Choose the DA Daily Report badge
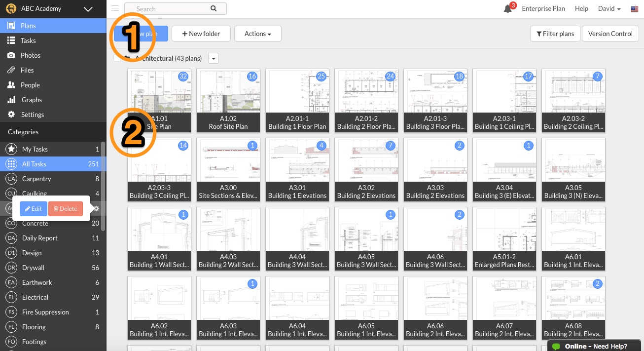The width and height of the screenshot is (644, 351). pos(11,238)
